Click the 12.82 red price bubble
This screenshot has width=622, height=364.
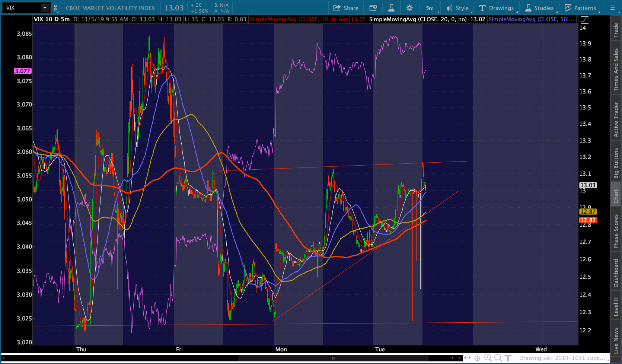(x=588, y=220)
